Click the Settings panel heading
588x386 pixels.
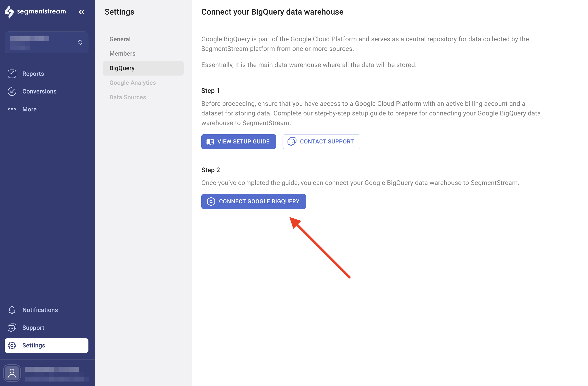tap(119, 12)
